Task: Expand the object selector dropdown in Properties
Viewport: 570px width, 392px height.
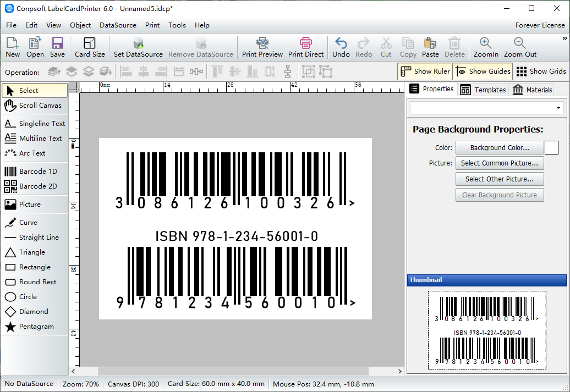Action: point(558,108)
